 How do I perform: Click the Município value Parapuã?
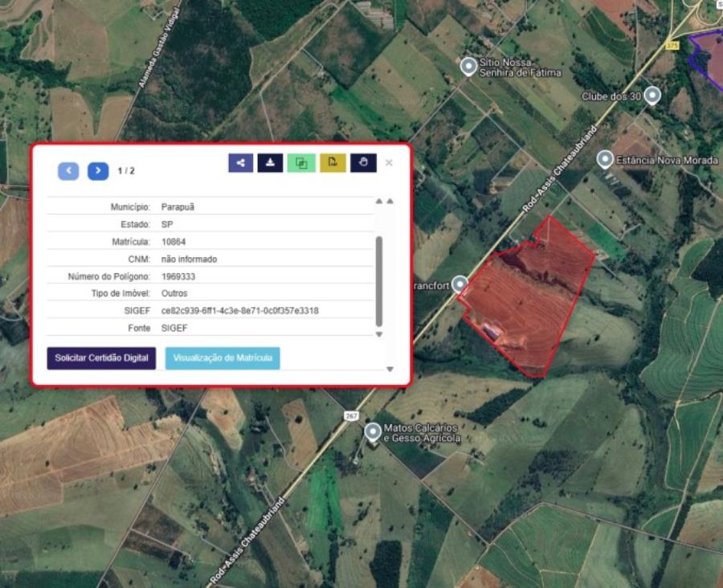178,207
